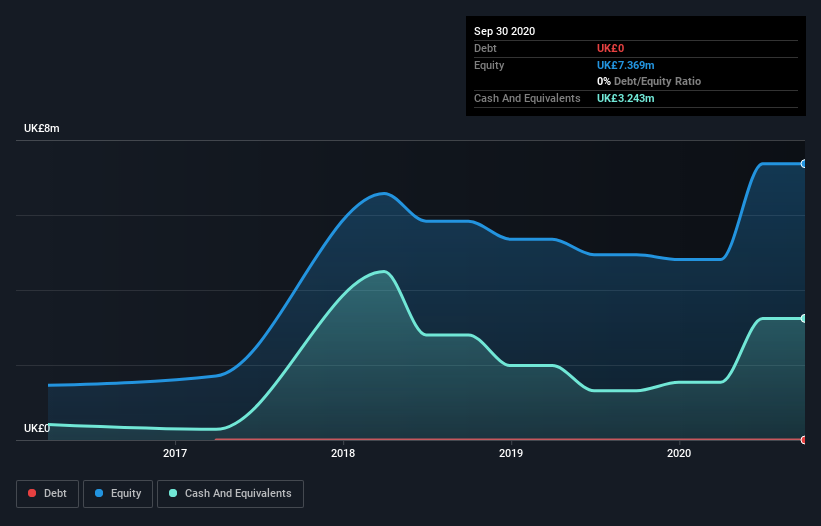Click tooltip Cash And Equivalents row label
Viewport: 821px width, 526px height.
pos(527,98)
